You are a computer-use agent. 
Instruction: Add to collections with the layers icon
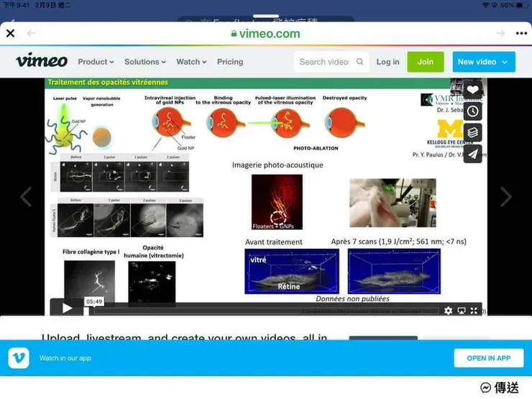pyautogui.click(x=472, y=133)
